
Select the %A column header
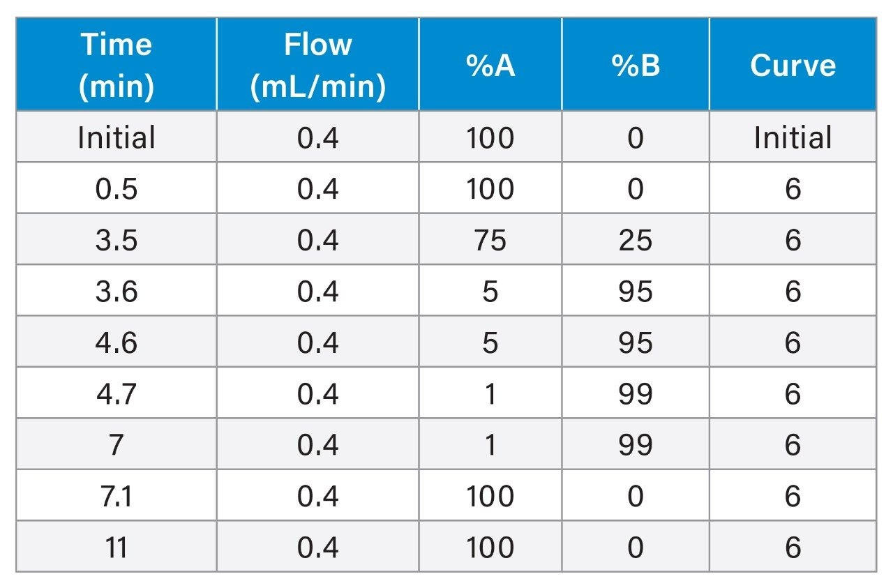(490, 65)
